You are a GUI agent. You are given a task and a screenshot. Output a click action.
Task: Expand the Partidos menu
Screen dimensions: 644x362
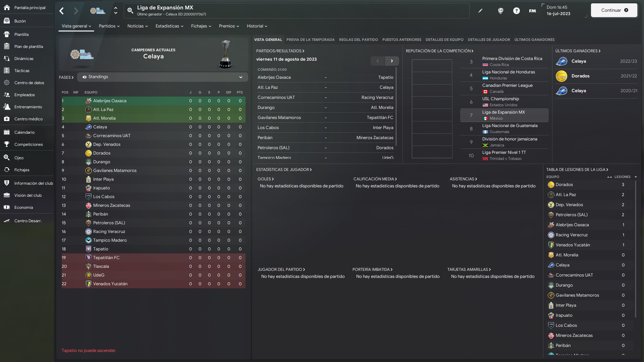109,26
